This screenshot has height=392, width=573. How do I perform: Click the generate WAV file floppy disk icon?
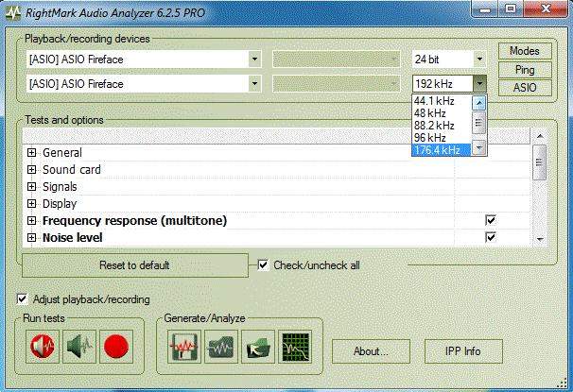182,349
